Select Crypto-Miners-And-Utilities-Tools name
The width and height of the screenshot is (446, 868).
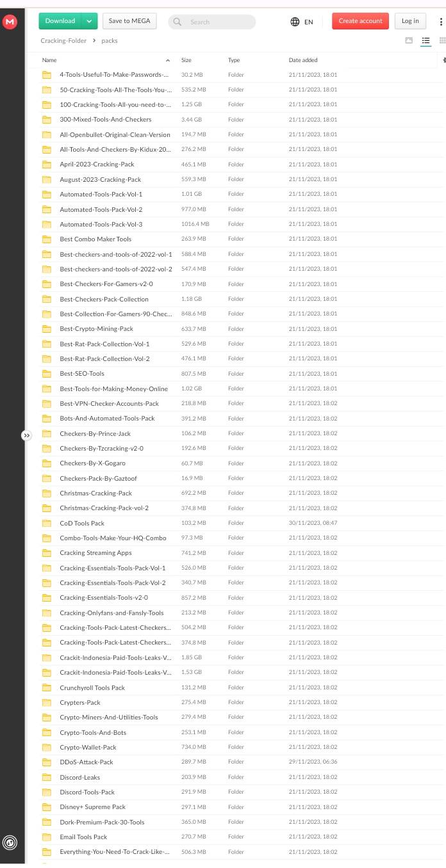(x=108, y=718)
